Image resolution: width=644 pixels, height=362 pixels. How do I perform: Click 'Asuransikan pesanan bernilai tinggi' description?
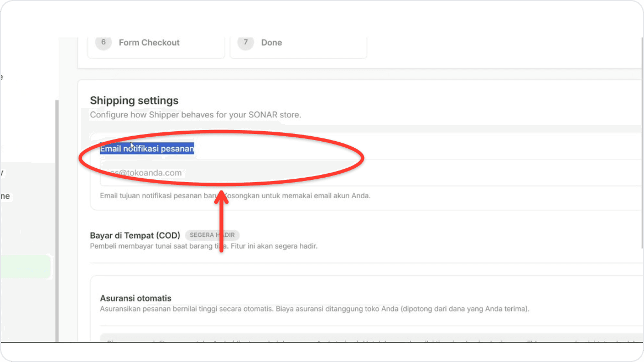pos(315,309)
